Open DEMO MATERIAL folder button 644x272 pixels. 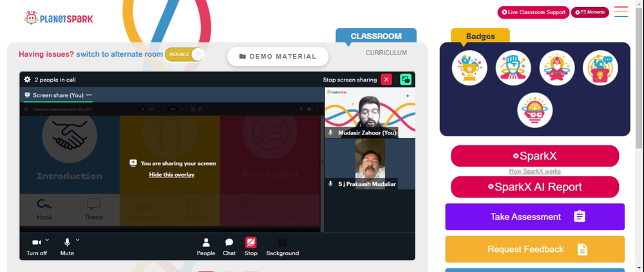pyautogui.click(x=278, y=57)
